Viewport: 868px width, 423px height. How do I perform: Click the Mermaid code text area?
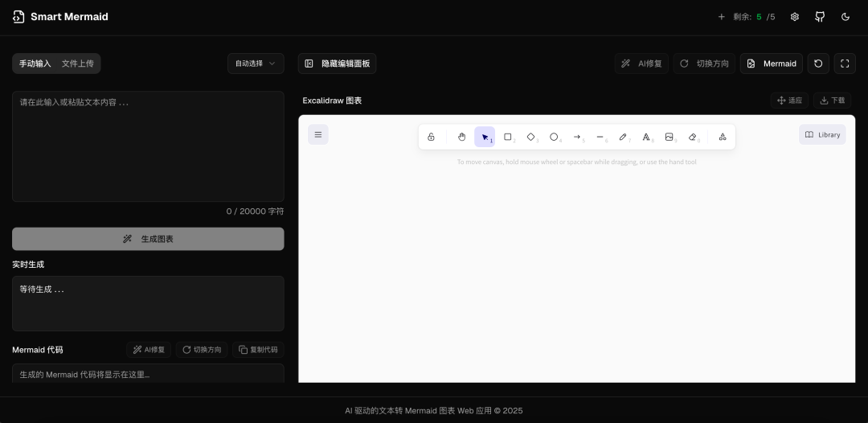click(x=148, y=374)
